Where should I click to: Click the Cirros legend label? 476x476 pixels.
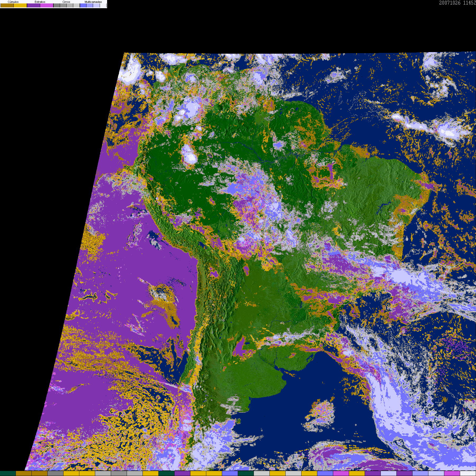point(66,2)
